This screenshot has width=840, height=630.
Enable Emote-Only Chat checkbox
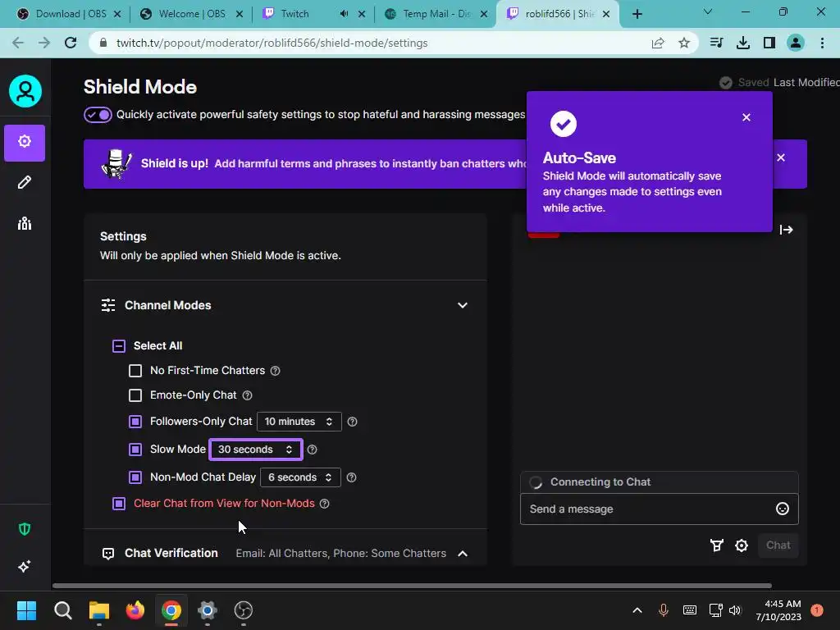coord(135,395)
